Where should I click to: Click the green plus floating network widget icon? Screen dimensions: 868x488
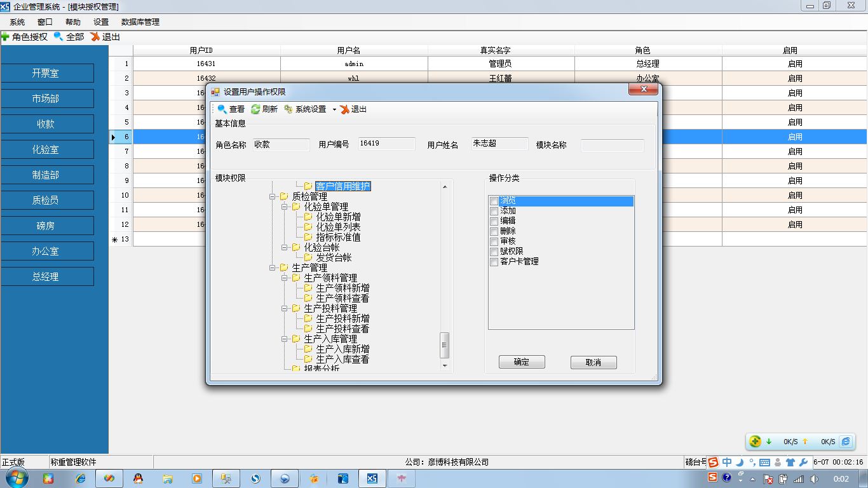[755, 441]
